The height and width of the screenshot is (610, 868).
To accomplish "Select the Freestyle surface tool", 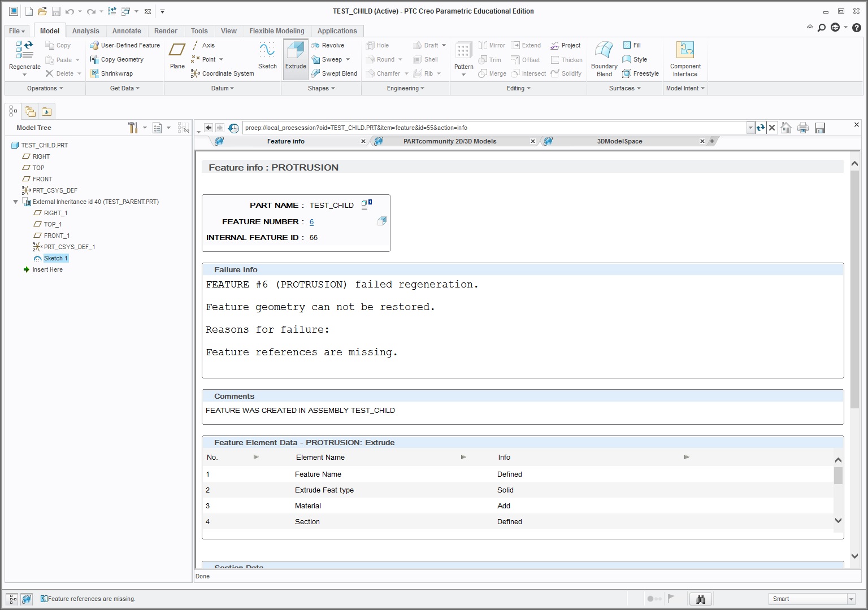I will 640,73.
